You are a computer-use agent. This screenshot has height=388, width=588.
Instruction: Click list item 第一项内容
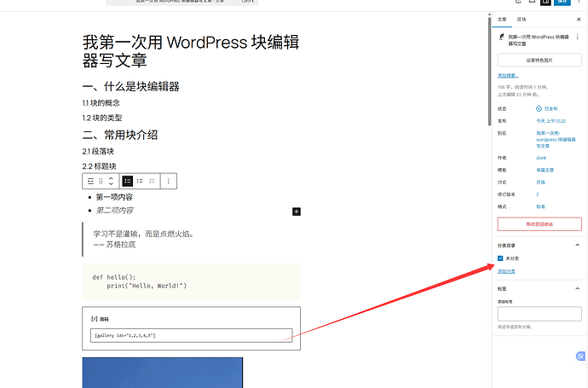point(114,197)
